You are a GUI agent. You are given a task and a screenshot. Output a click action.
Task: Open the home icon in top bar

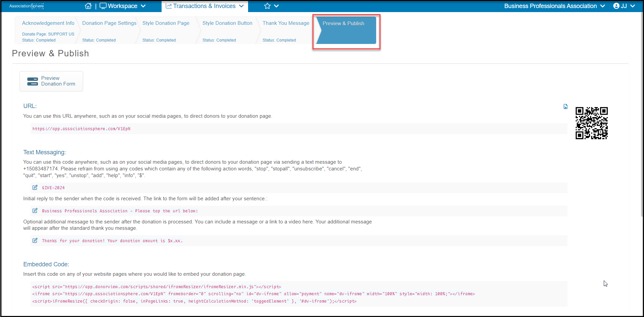[x=88, y=6]
